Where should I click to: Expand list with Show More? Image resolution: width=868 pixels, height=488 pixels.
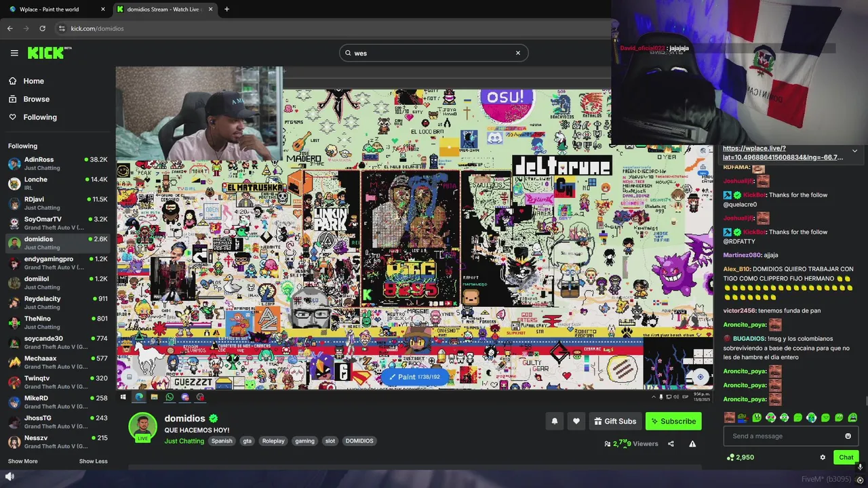click(22, 462)
